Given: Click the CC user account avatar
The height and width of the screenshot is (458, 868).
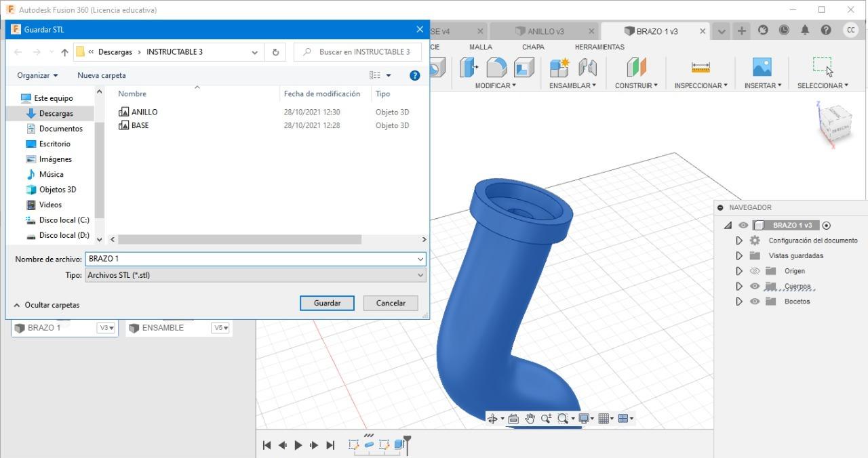Looking at the screenshot, I should [850, 30].
